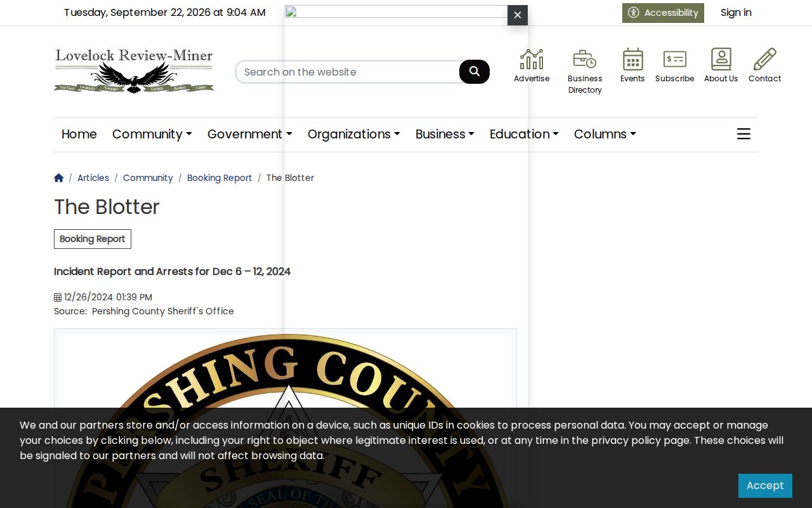This screenshot has height=508, width=812.
Task: Go to home via breadcrumb house icon
Action: click(x=59, y=178)
